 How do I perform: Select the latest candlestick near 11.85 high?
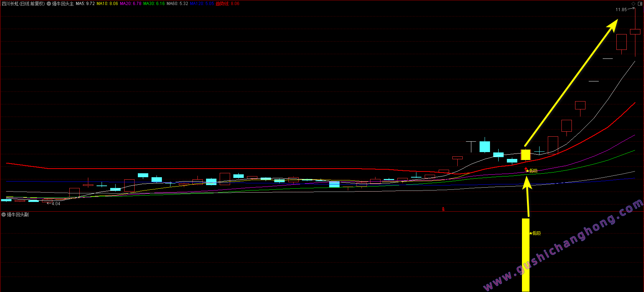(x=635, y=32)
